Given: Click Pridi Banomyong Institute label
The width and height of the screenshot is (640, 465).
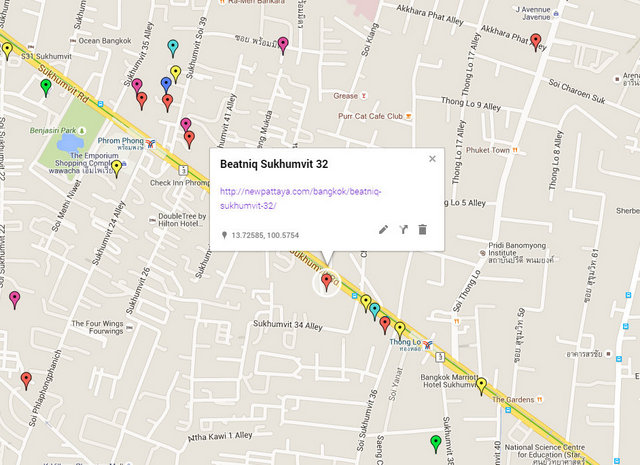Looking at the screenshot, I should 521,253.
